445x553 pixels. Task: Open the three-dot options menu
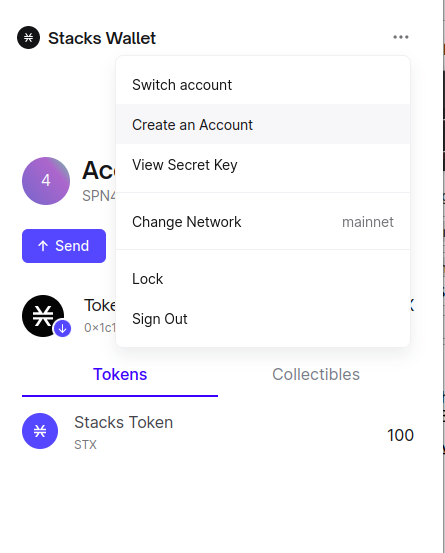point(401,37)
